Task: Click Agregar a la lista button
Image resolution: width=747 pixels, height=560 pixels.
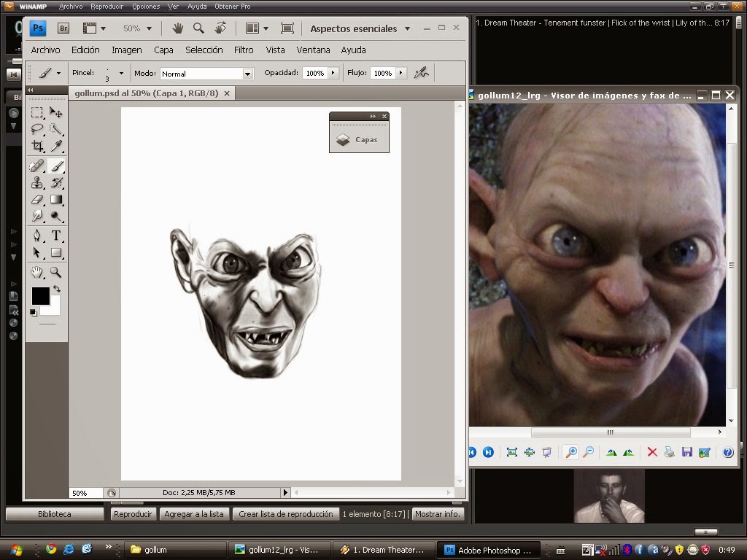Action: (193, 514)
